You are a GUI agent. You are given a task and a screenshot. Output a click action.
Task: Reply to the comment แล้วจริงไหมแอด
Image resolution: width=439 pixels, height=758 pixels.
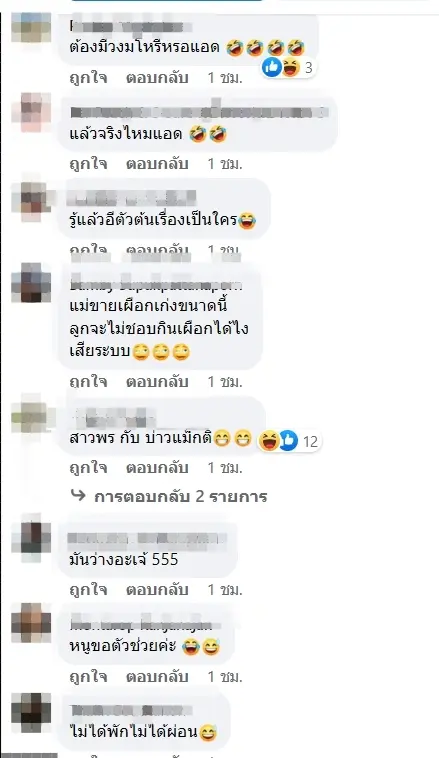coord(157,164)
